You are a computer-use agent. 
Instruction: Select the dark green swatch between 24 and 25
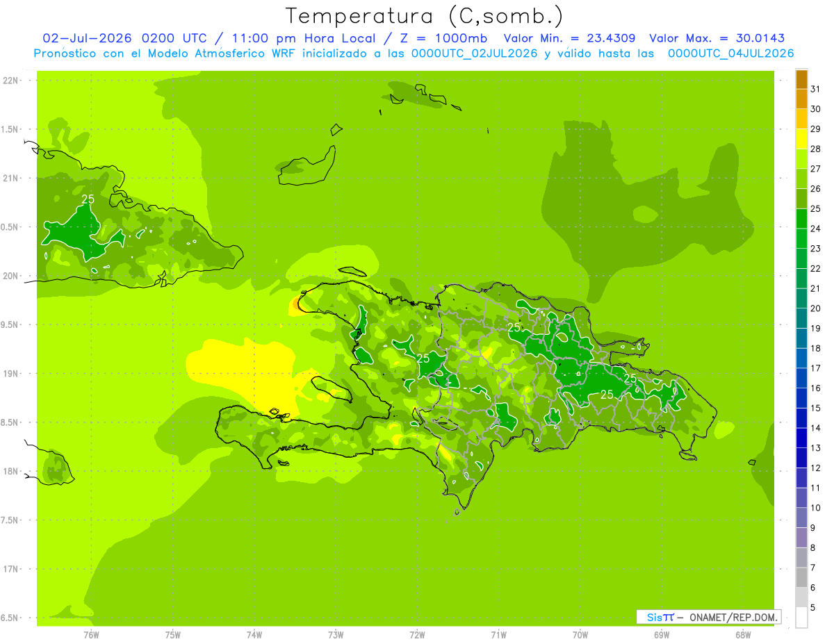[x=801, y=219]
